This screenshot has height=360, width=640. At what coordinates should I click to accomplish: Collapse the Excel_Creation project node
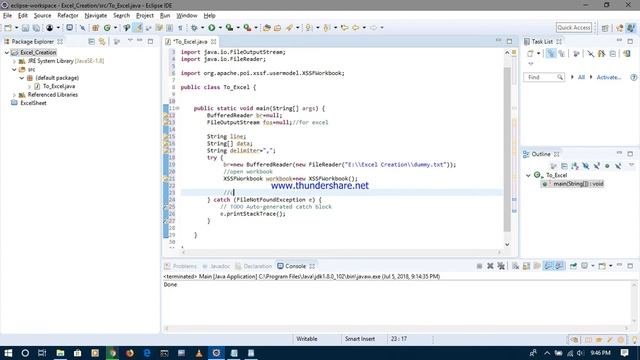click(7, 53)
